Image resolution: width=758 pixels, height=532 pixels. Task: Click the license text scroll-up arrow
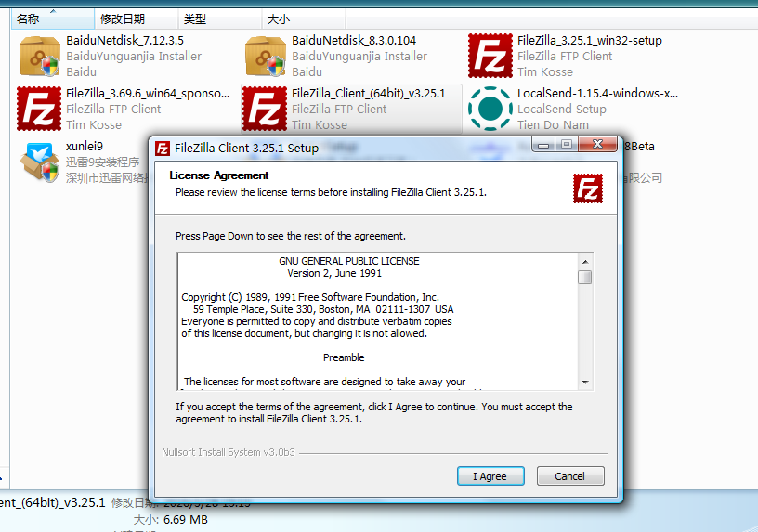pos(585,262)
